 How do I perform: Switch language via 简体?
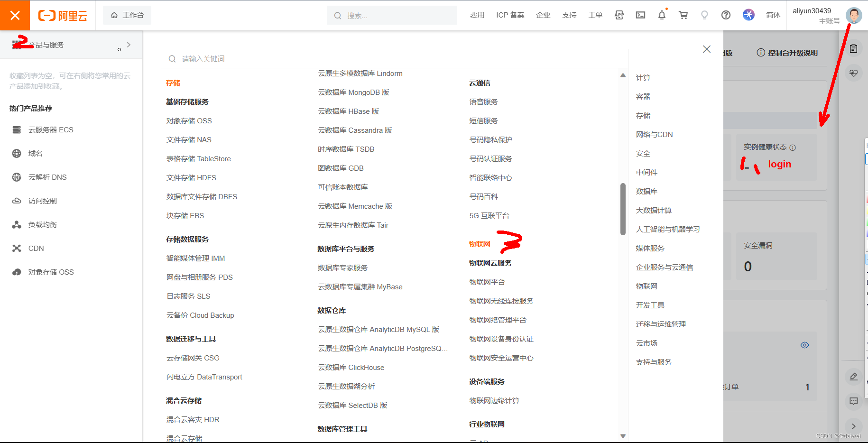tap(773, 15)
